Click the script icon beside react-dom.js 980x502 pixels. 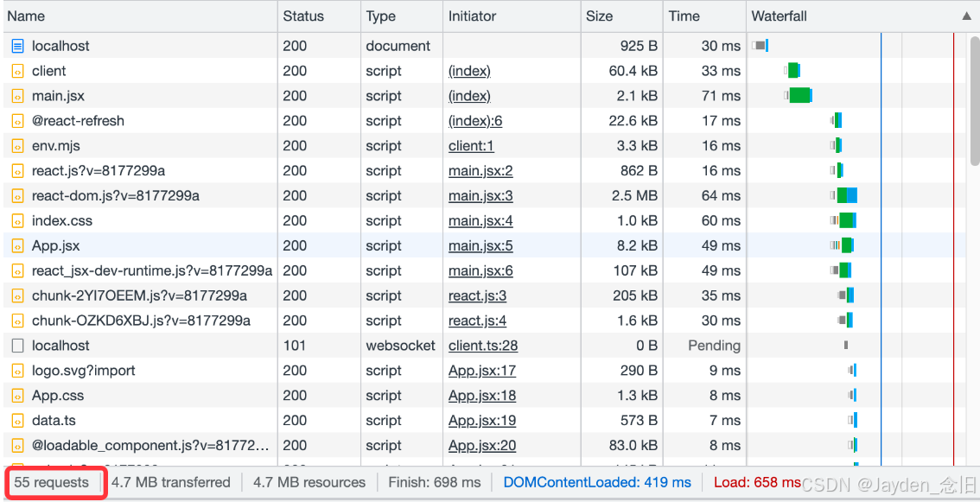point(18,195)
